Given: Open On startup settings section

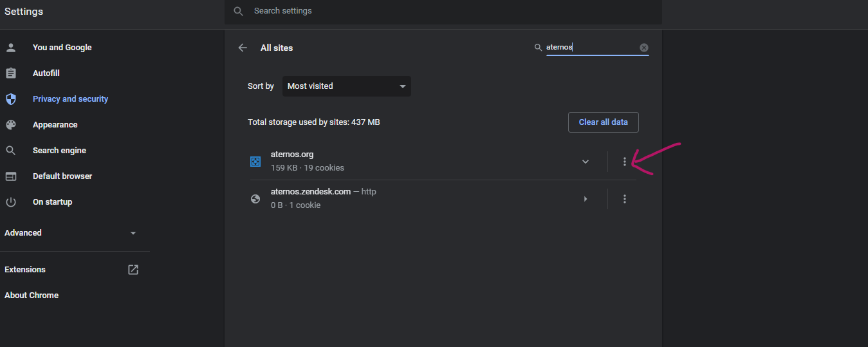Looking at the screenshot, I should coord(52,202).
